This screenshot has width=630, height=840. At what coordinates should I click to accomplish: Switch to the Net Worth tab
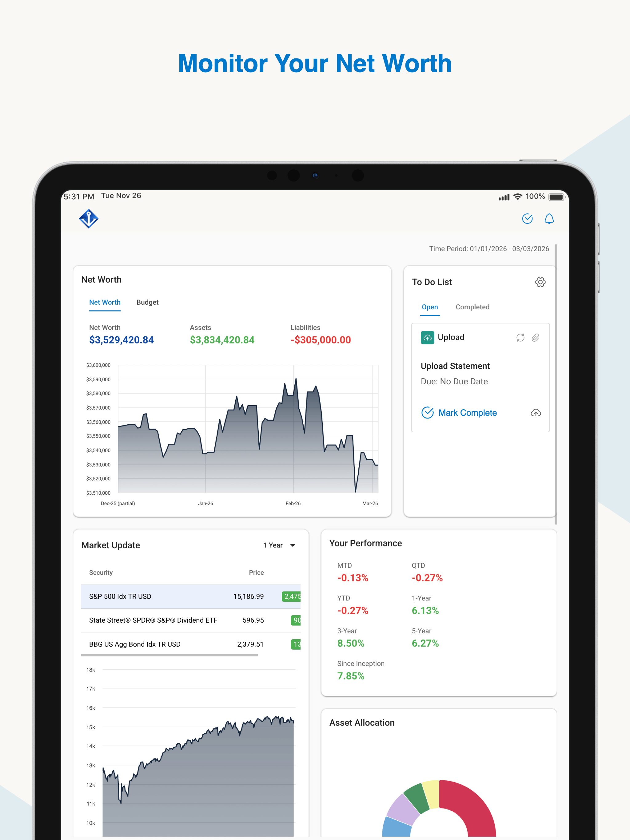[x=105, y=302]
